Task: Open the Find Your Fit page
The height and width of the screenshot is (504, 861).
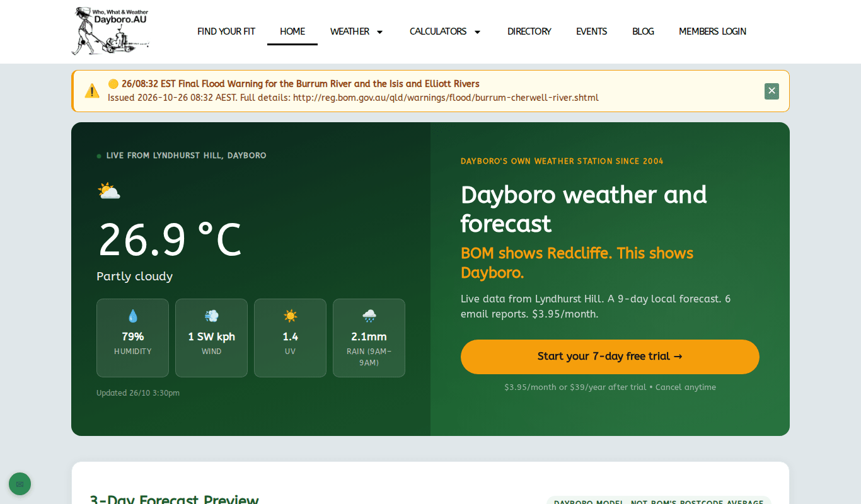Action: coord(226,31)
